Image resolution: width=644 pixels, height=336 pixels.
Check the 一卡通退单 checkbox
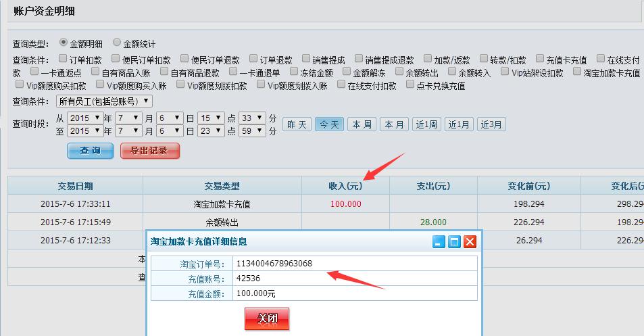(233, 72)
